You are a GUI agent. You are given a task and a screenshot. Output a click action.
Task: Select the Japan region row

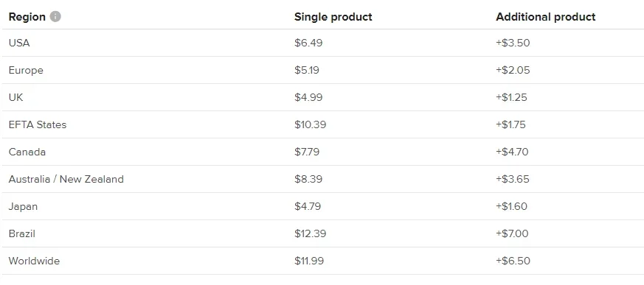[x=322, y=206]
